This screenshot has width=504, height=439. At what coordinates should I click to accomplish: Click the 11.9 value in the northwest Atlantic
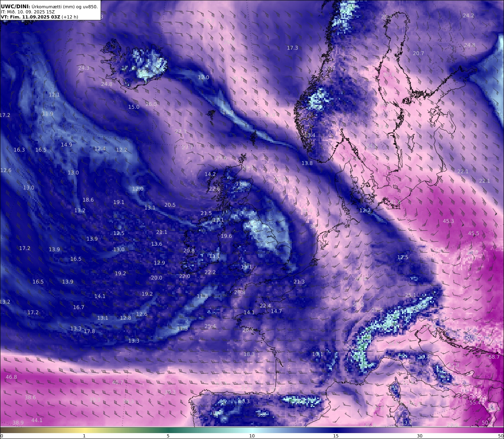pos(48,114)
